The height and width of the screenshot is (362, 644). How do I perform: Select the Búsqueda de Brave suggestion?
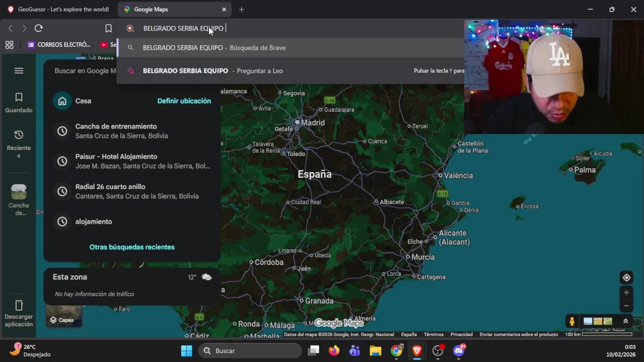coord(290,48)
